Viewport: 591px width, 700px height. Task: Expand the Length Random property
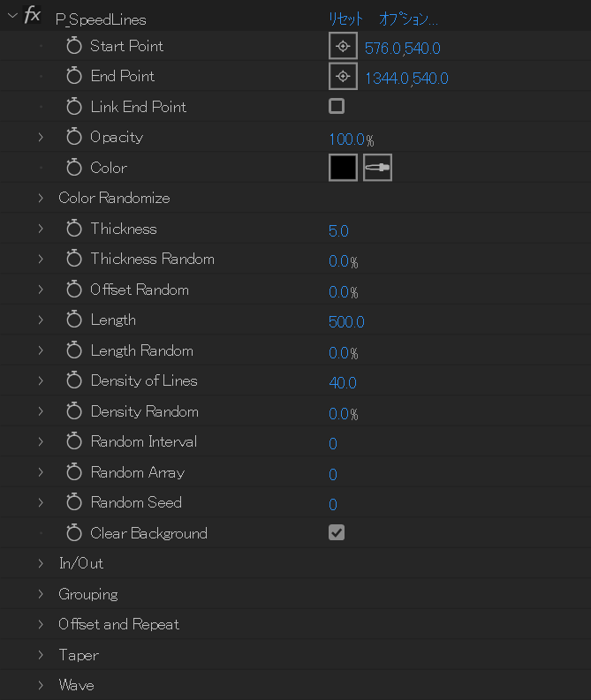41,350
